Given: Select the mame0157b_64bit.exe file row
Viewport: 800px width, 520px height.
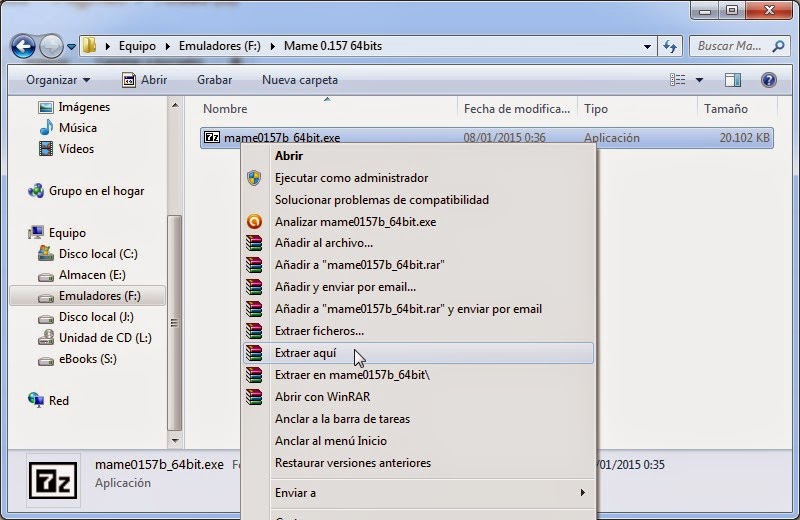Looking at the screenshot, I should (x=487, y=138).
